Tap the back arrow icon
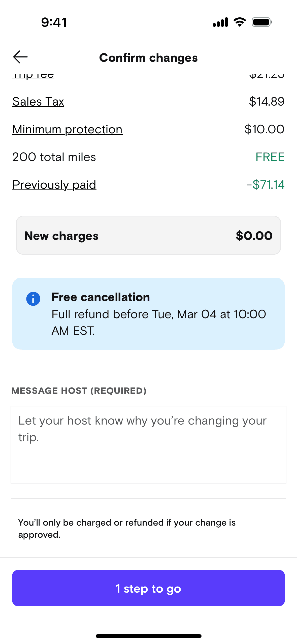The height and width of the screenshot is (644, 297). click(20, 57)
